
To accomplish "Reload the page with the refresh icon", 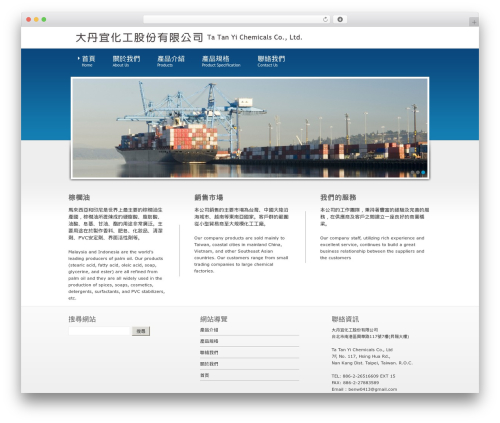I will [325, 19].
